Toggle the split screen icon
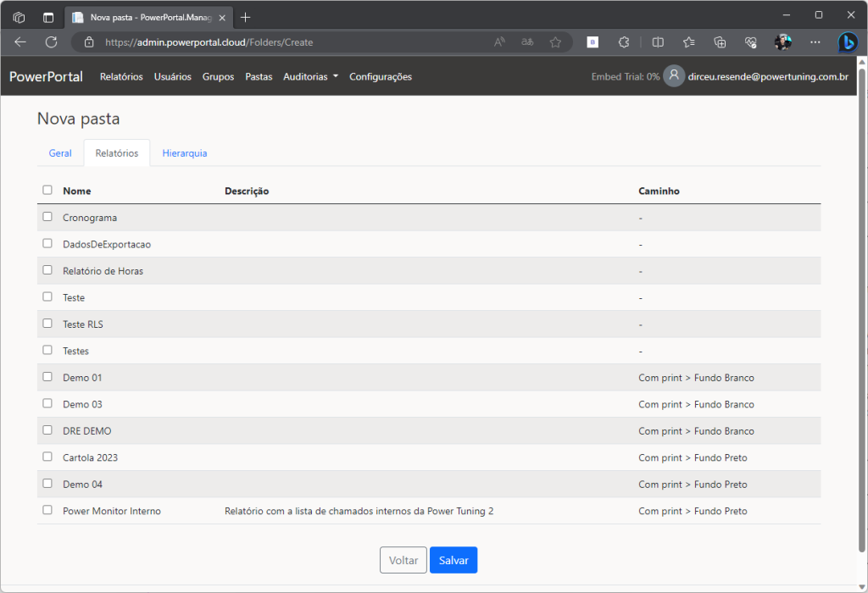868x593 pixels. tap(658, 42)
